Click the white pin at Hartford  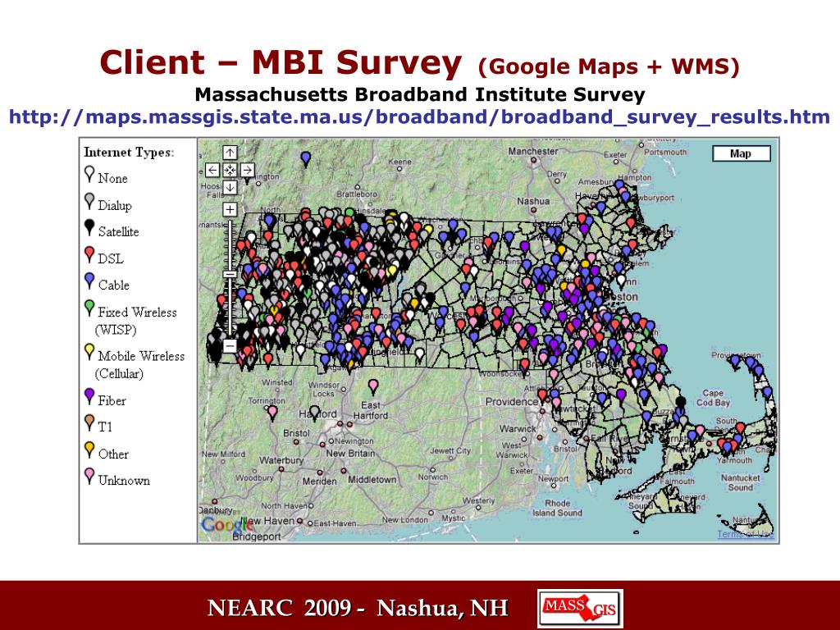pyautogui.click(x=314, y=413)
